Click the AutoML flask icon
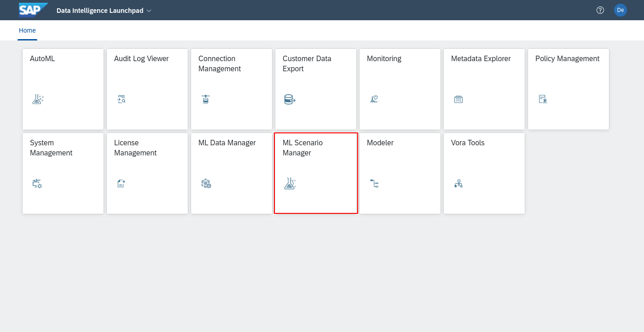The image size is (644, 332). pyautogui.click(x=38, y=99)
